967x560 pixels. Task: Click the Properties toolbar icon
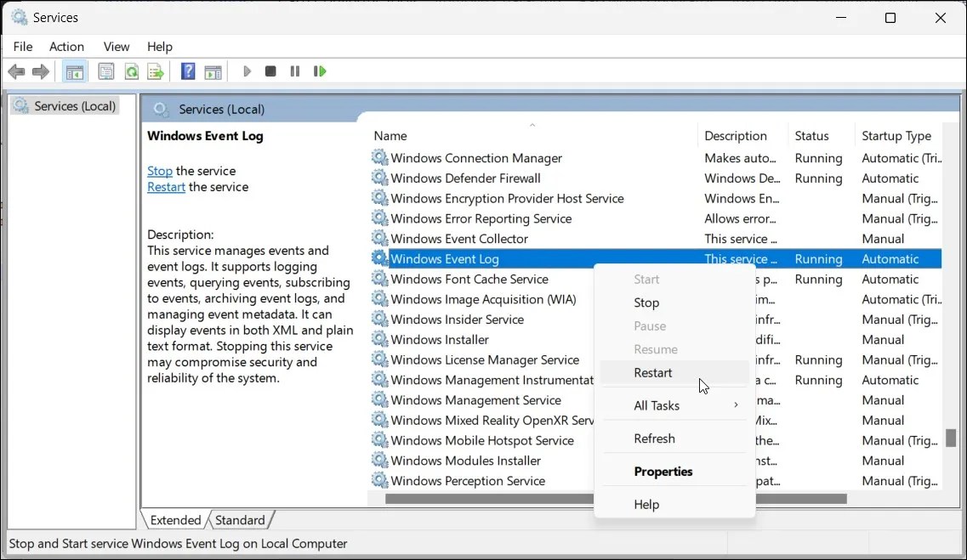click(105, 71)
